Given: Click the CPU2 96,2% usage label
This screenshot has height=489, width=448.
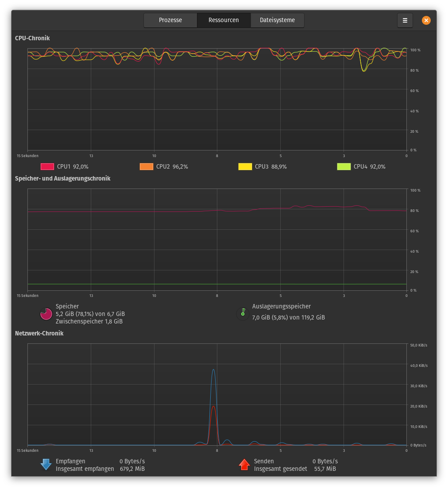Looking at the screenshot, I should click(x=172, y=166).
